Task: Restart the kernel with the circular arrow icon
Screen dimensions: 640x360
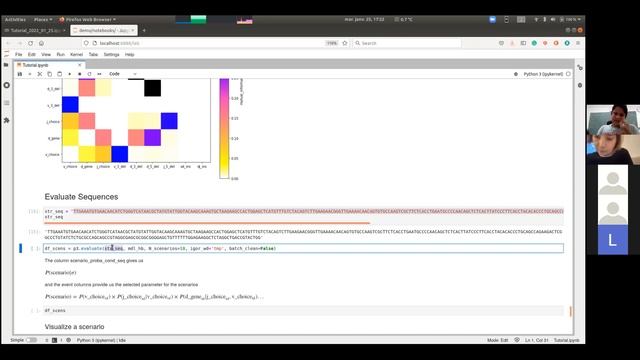Action: click(x=89, y=74)
